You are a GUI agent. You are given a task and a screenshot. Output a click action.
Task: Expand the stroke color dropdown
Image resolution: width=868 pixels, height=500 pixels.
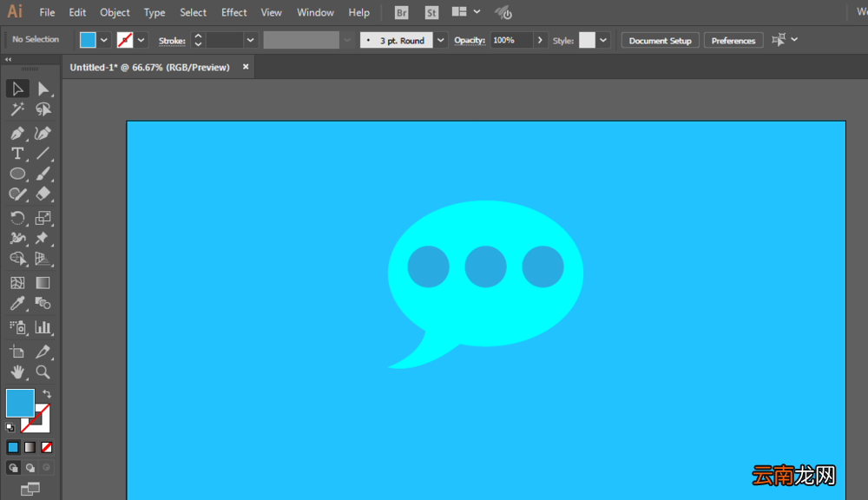[x=141, y=40]
